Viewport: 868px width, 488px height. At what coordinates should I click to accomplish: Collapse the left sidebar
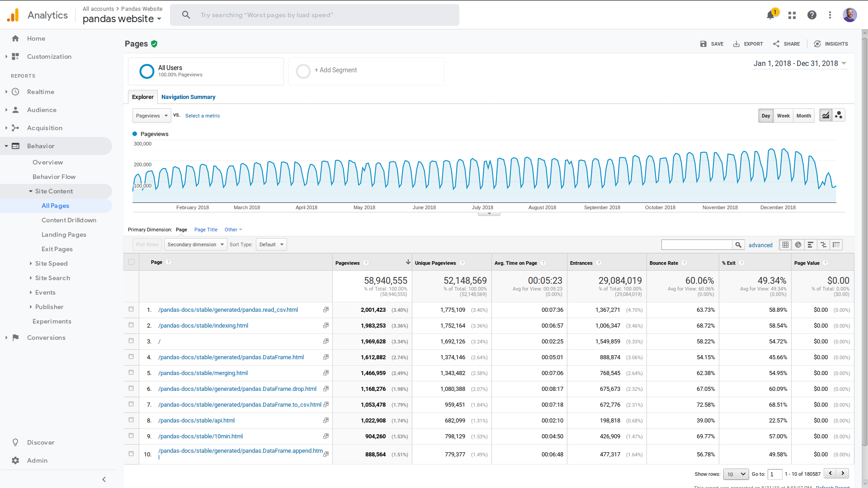click(104, 479)
